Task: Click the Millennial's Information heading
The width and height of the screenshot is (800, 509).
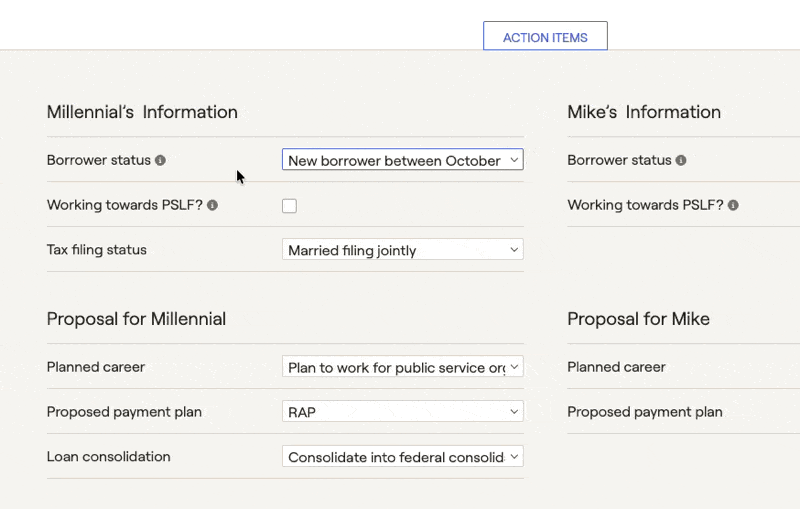Action: 142,112
